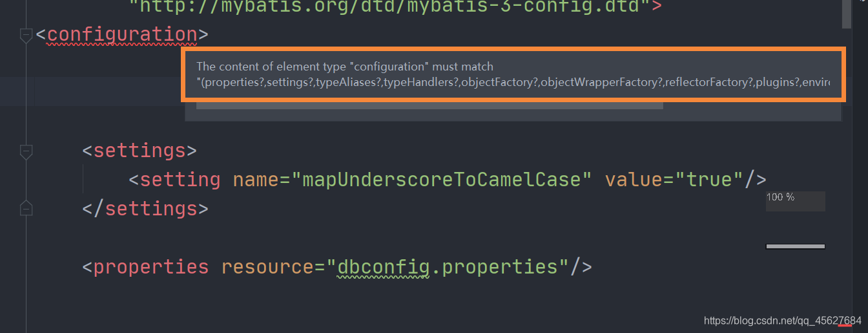Click the properties tag name
The image size is (868, 333).
[151, 266]
